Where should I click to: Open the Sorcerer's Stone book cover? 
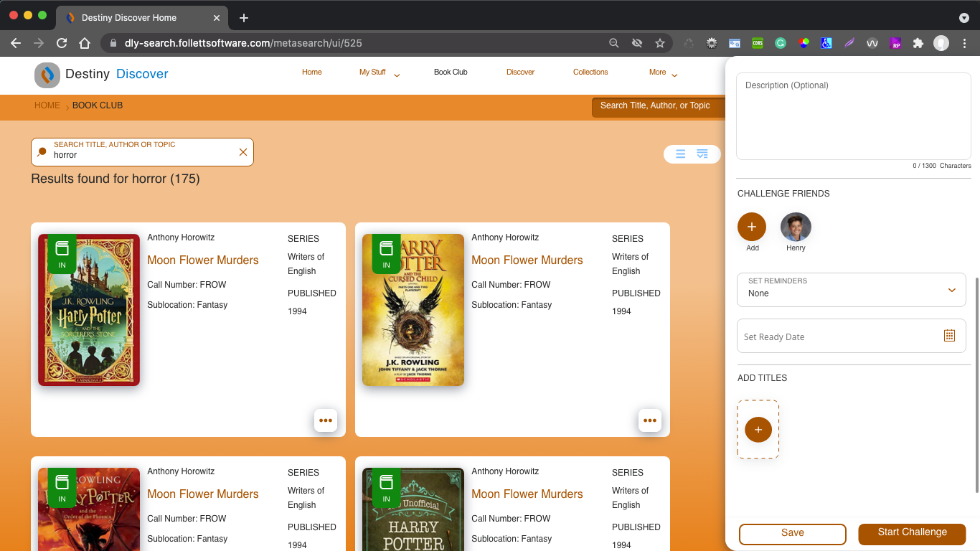(x=89, y=310)
